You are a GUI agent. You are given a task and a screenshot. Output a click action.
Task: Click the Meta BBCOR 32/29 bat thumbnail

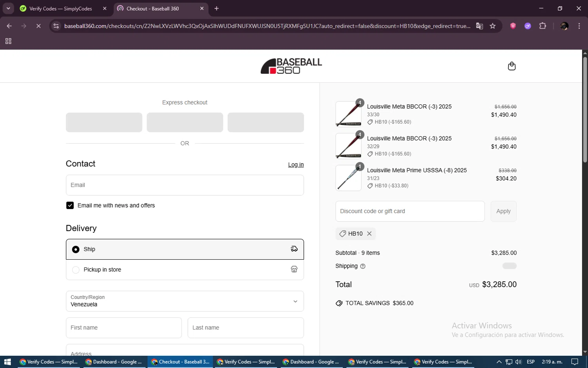tap(348, 146)
